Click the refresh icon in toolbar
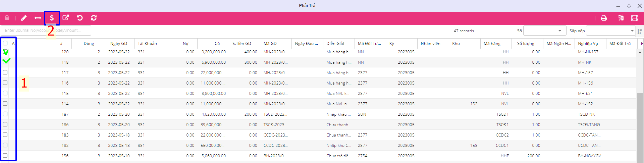The width and height of the screenshot is (644, 163). [94, 18]
